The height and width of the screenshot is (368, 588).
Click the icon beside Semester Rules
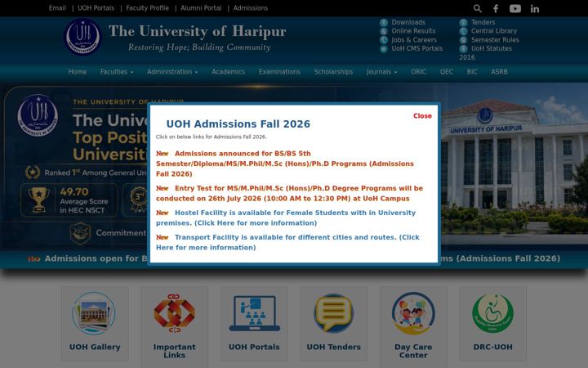tap(464, 40)
